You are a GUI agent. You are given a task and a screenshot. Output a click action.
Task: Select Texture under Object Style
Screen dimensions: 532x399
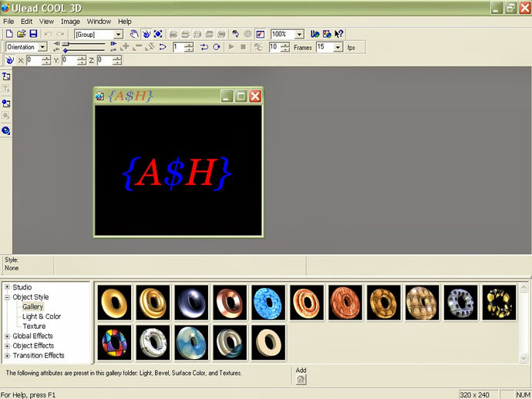pos(34,326)
